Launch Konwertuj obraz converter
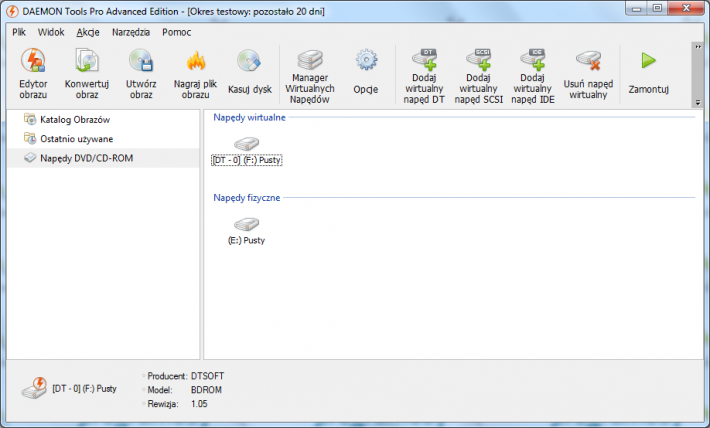The width and height of the screenshot is (710, 428). (x=87, y=74)
